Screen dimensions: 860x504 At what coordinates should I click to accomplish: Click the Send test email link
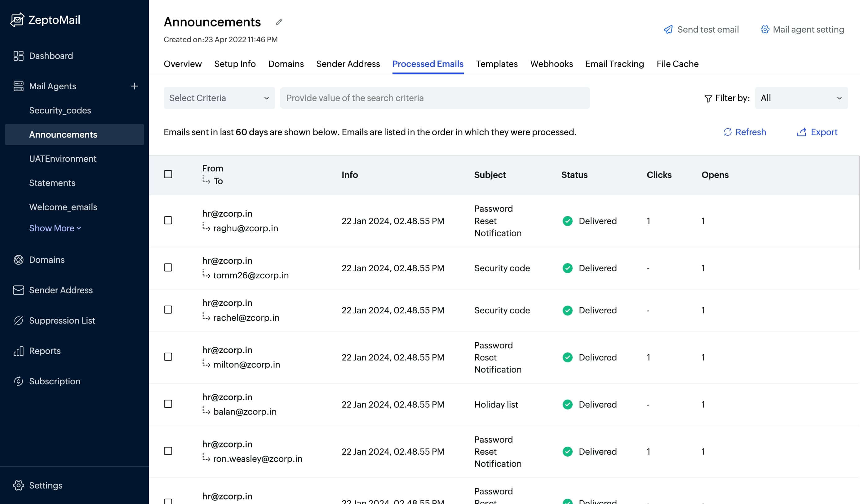[701, 30]
